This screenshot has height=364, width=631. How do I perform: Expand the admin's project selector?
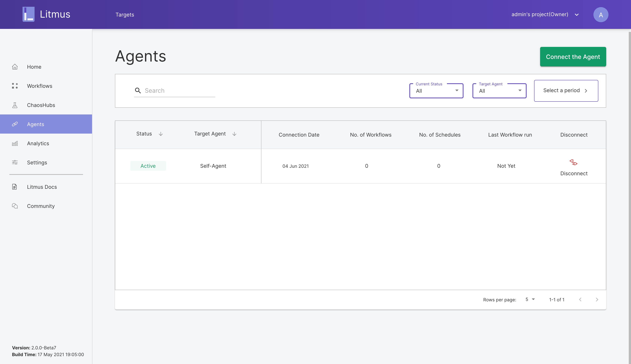point(577,15)
